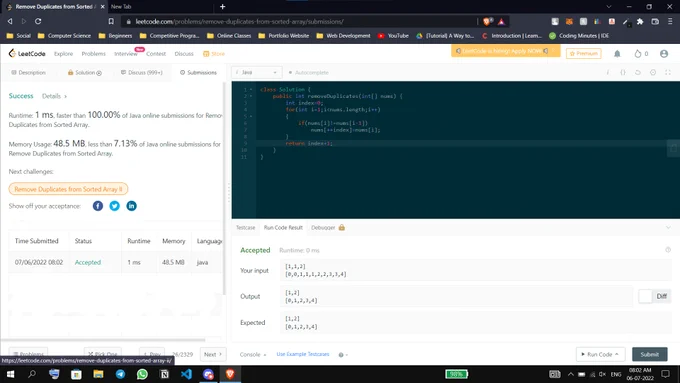Switch to Description tab
The width and height of the screenshot is (680, 383).
[28, 72]
